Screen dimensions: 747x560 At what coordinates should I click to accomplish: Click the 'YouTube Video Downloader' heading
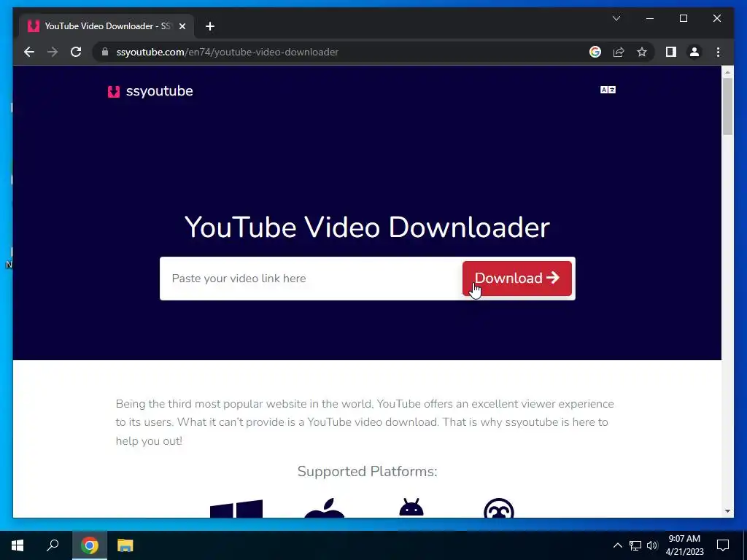[368, 227]
